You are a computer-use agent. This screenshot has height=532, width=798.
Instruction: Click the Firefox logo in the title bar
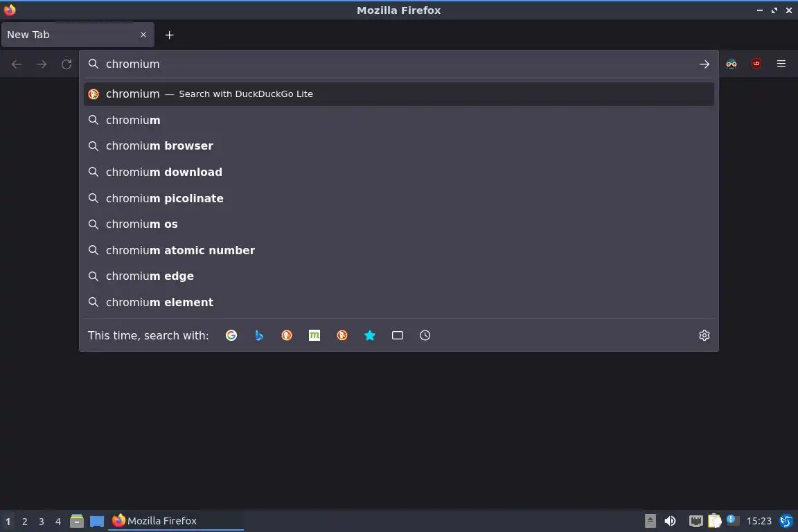coord(10,10)
